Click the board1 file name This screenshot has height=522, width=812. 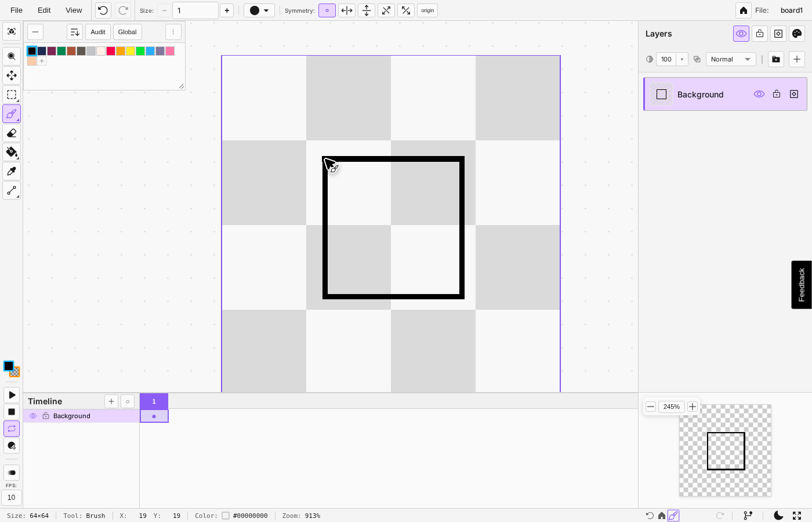click(792, 10)
